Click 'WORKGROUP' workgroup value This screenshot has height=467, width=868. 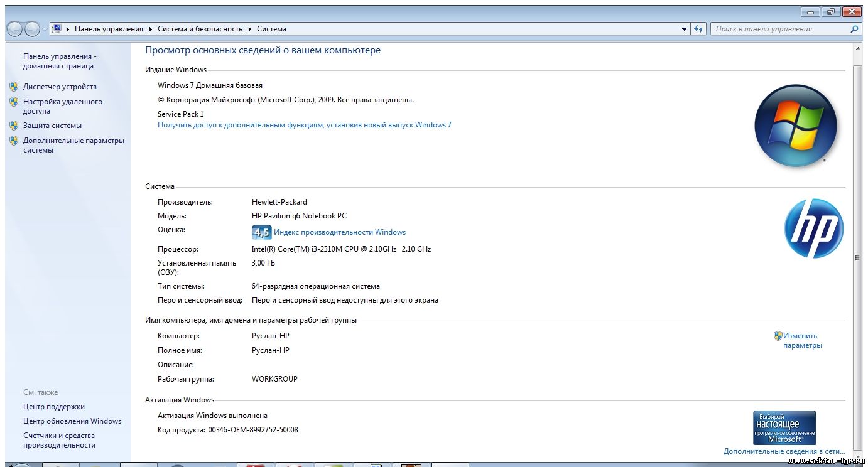click(x=274, y=379)
